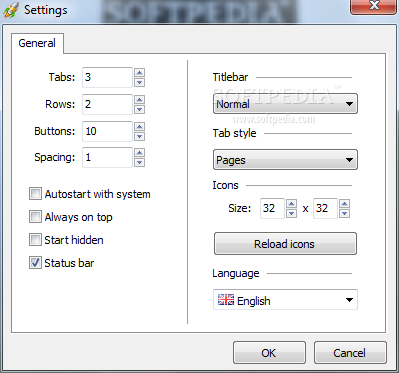Enable Start hidden checkbox
The height and width of the screenshot is (373, 399).
pyautogui.click(x=35, y=240)
